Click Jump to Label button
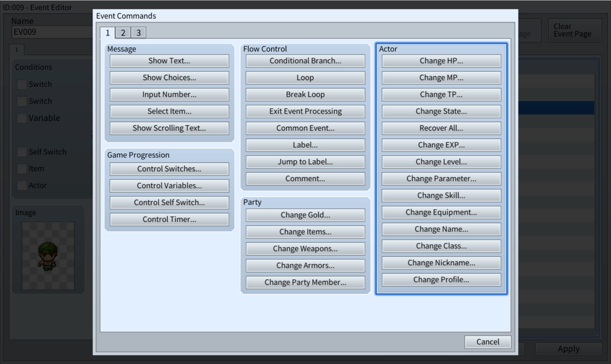This screenshot has width=611, height=364. tap(305, 162)
